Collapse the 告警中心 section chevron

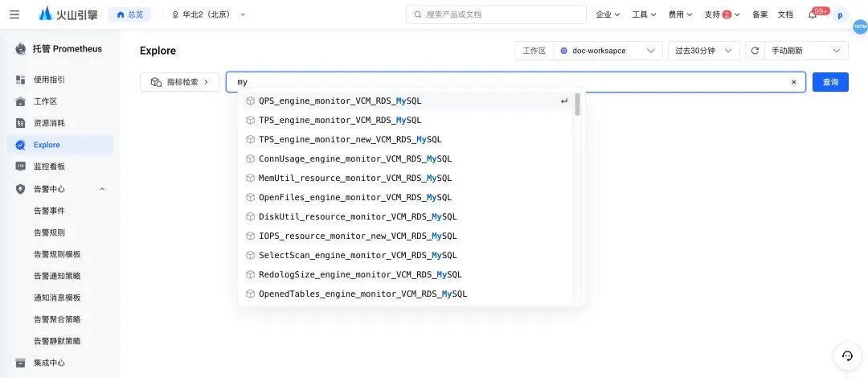(102, 189)
